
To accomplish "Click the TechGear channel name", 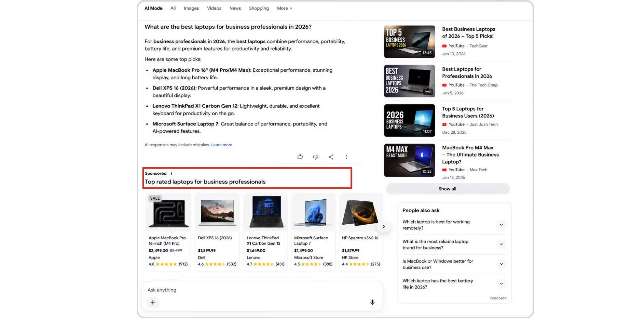I will pyautogui.click(x=478, y=46).
